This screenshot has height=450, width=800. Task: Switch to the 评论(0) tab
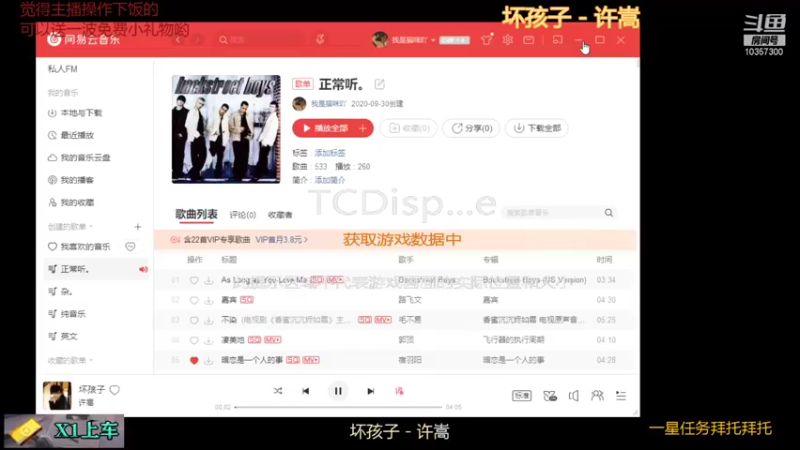click(243, 215)
